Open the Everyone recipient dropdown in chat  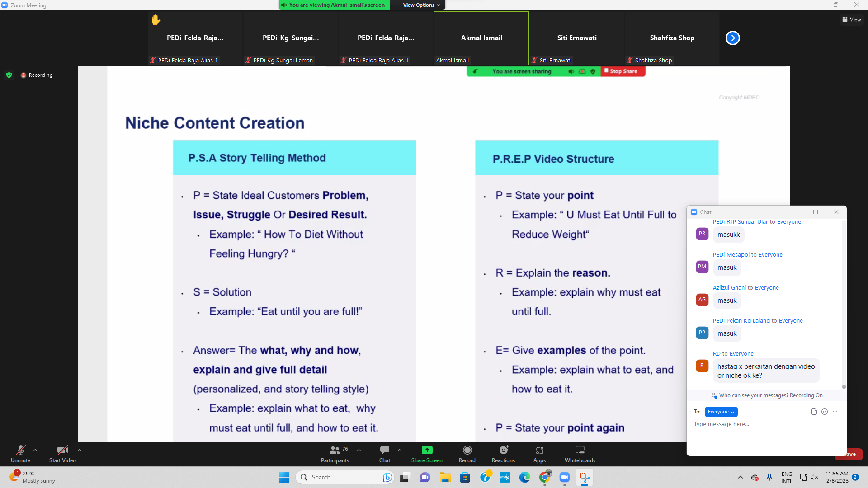(x=721, y=412)
